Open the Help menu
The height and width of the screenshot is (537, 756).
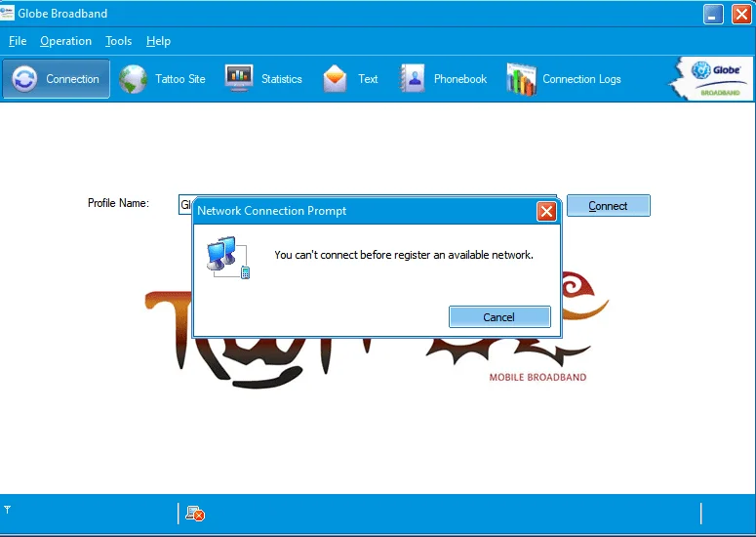click(x=159, y=41)
